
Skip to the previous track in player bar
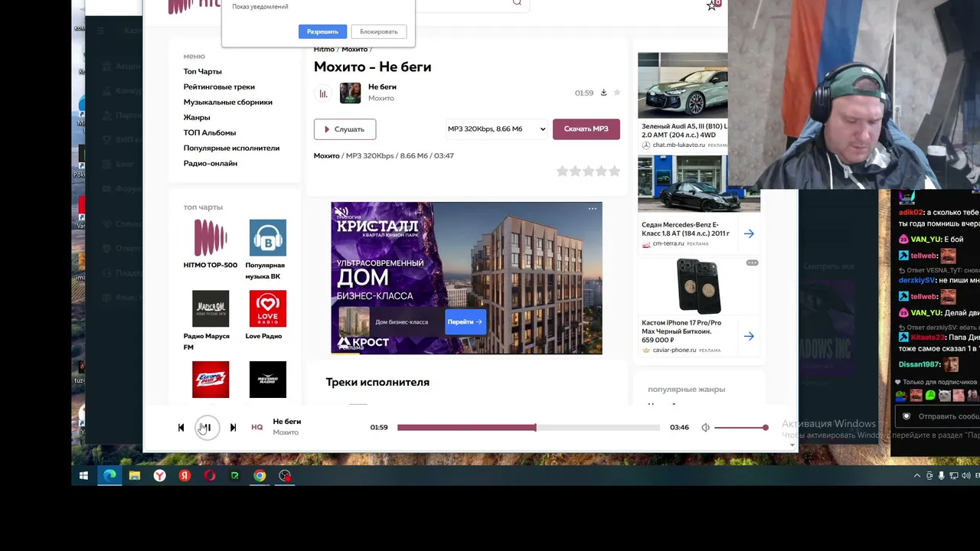(x=181, y=428)
